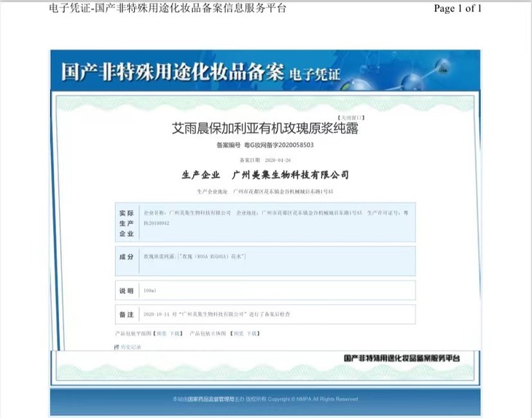Click the Page 1 of 1 indicator
The image size is (532, 418).
tap(458, 9)
